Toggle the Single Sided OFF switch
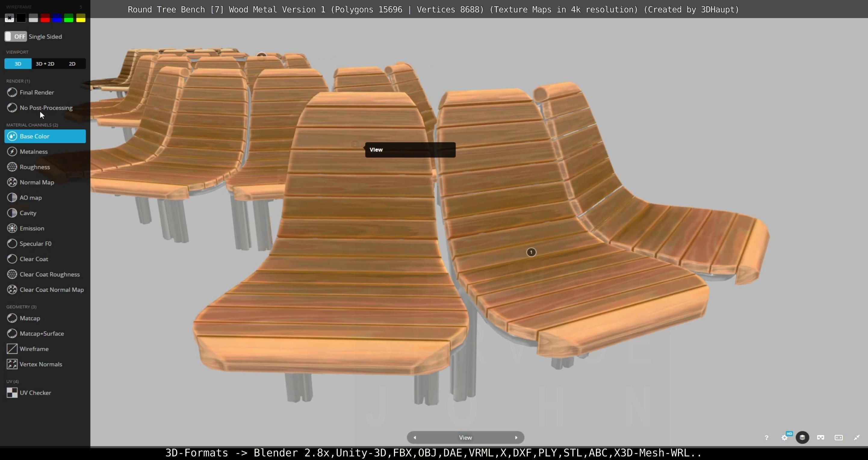Viewport: 868px width, 460px height. (x=16, y=36)
